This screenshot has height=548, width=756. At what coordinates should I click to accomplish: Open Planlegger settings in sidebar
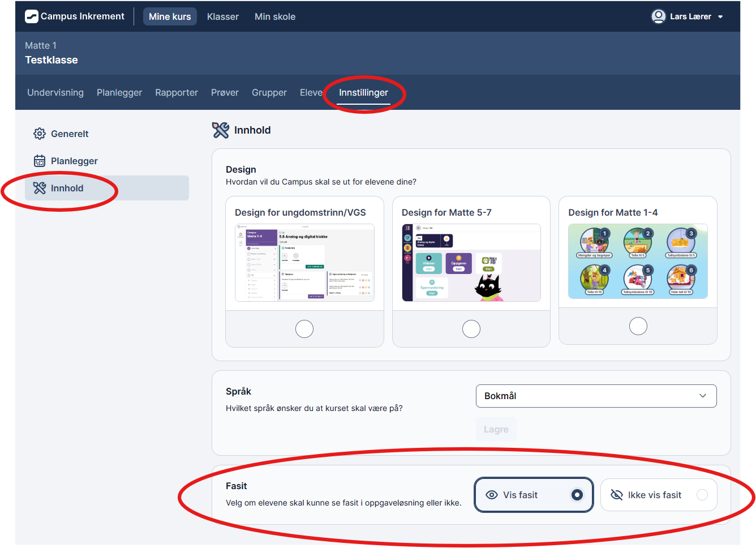coord(107,161)
